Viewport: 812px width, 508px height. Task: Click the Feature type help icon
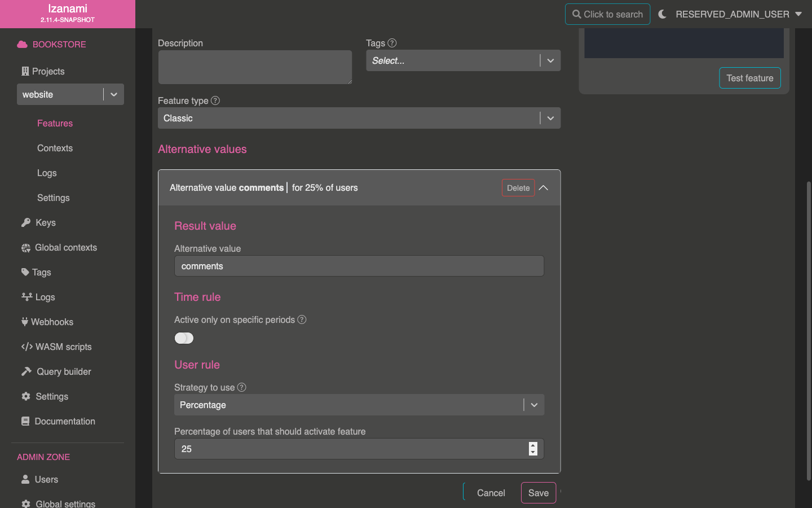[x=215, y=100]
